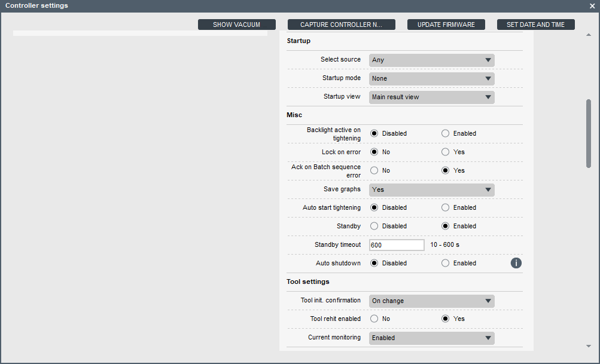Click the Capture Controller N... button
The width and height of the screenshot is (600, 364).
pos(342,25)
